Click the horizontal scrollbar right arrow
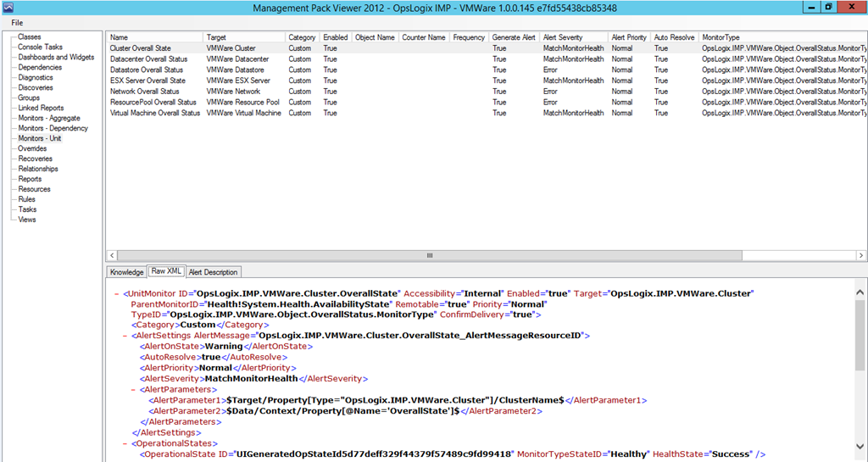The width and height of the screenshot is (868, 462). 861,255
